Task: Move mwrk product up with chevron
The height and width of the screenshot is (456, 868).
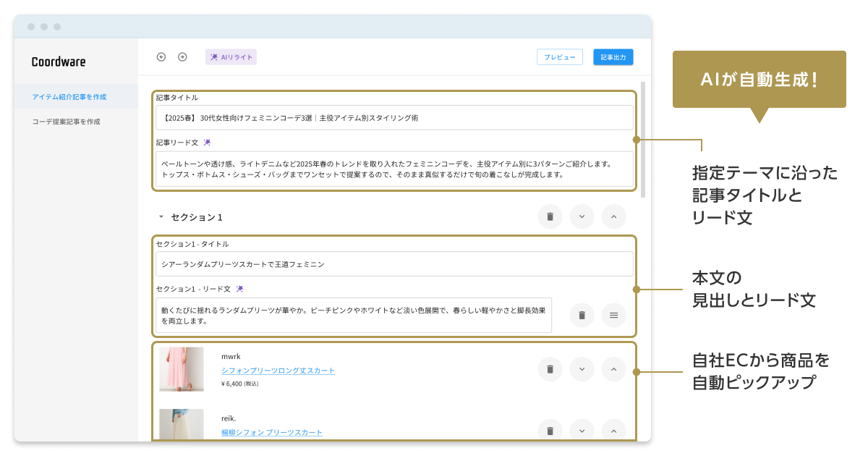Action: (x=613, y=369)
